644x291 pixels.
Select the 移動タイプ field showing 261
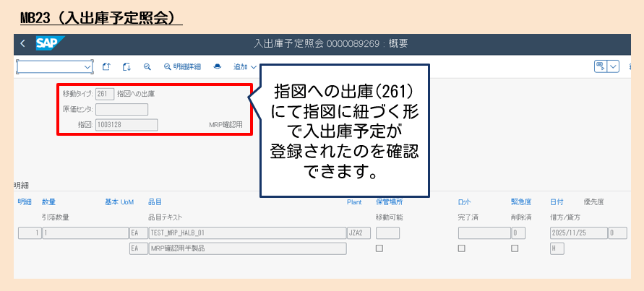coord(105,94)
